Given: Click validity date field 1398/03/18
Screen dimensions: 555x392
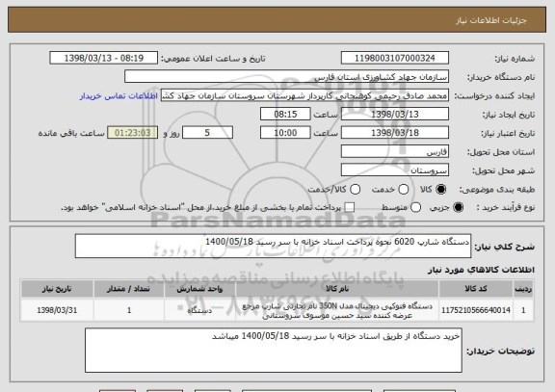Looking at the screenshot, I should [395, 133].
